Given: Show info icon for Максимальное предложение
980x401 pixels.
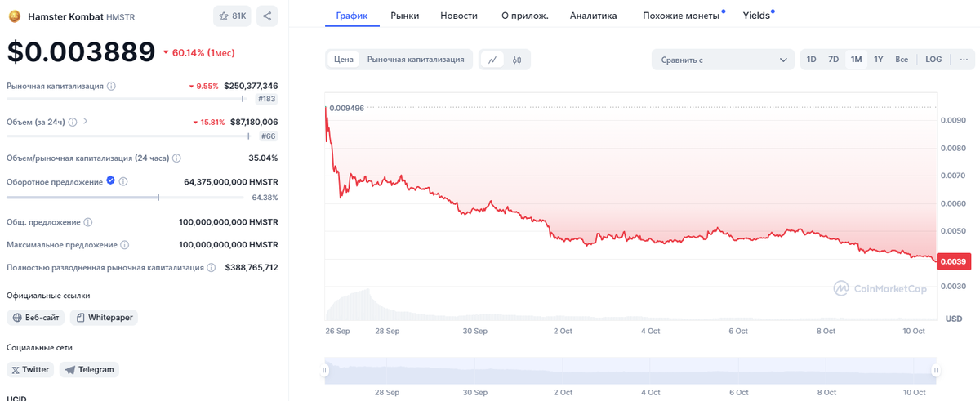Looking at the screenshot, I should (124, 244).
